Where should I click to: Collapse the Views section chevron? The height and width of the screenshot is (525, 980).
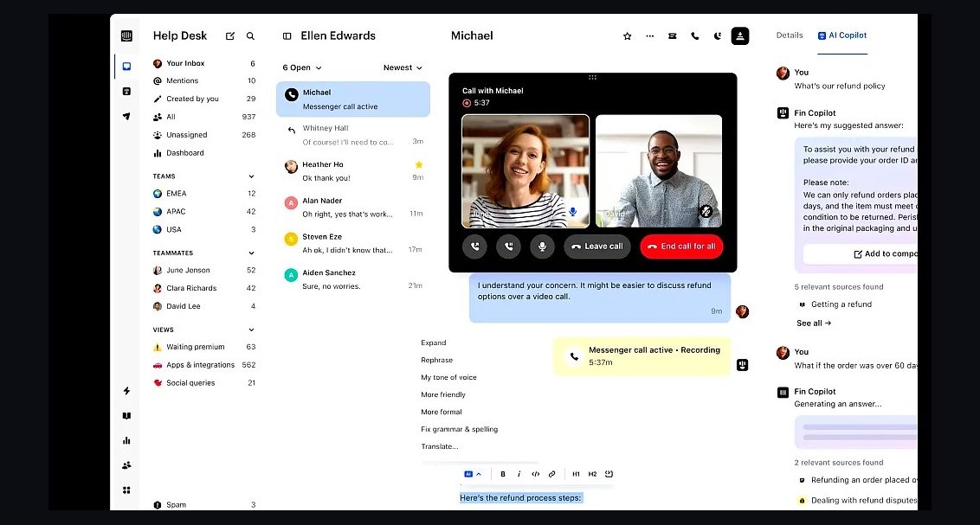(251, 330)
